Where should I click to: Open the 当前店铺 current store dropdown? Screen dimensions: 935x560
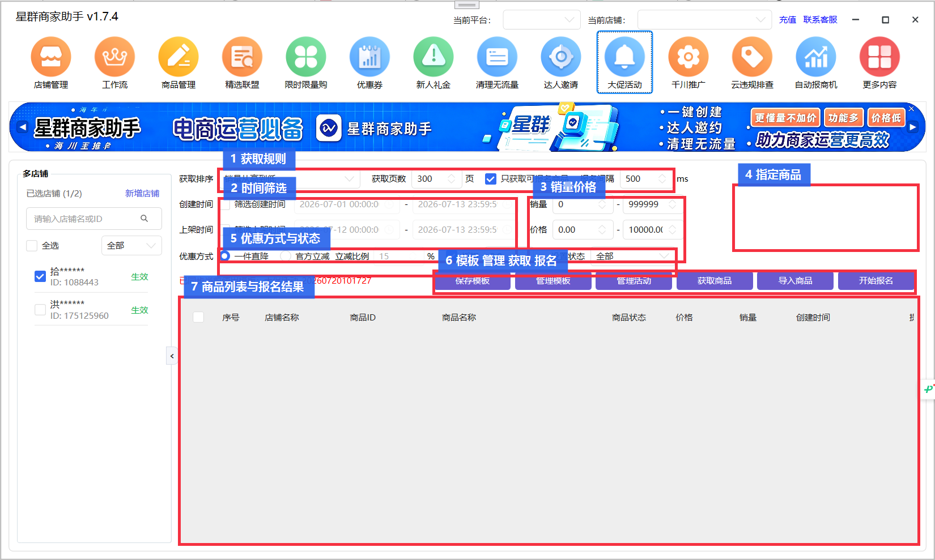point(704,20)
